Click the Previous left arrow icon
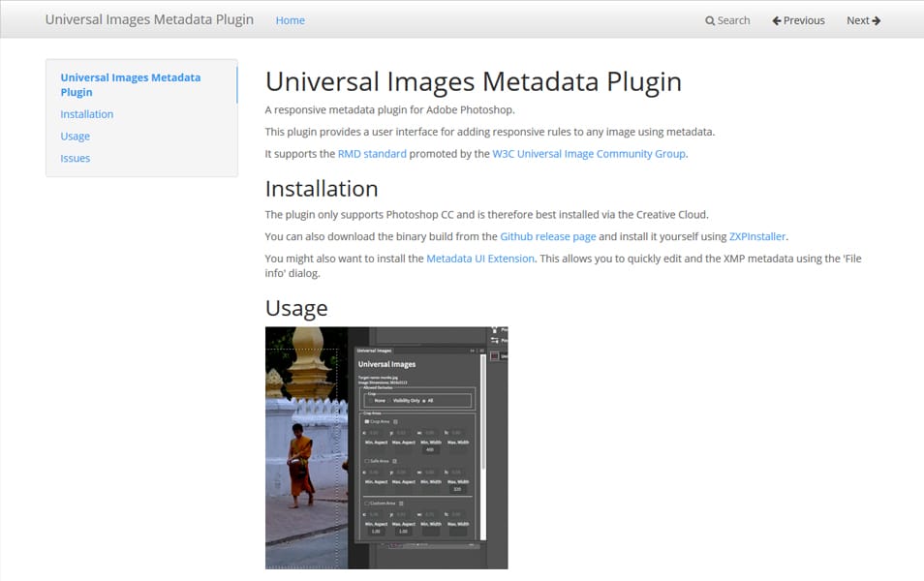Image resolution: width=924 pixels, height=581 pixels. [776, 20]
